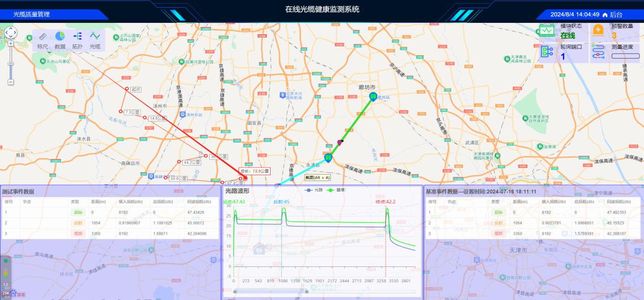
Task: Click the Baidu 地图 logo at bottom left
Action: [14, 294]
